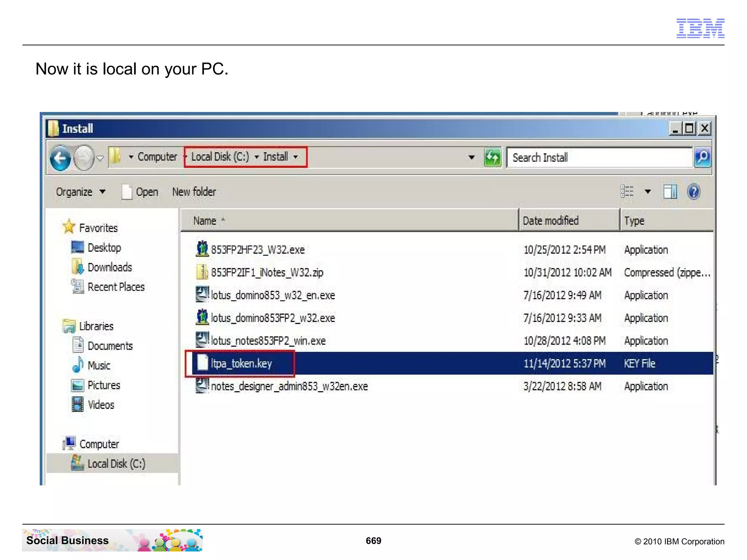Click the Open toolbar document icon
This screenshot has height=560, width=747.
[x=127, y=192]
